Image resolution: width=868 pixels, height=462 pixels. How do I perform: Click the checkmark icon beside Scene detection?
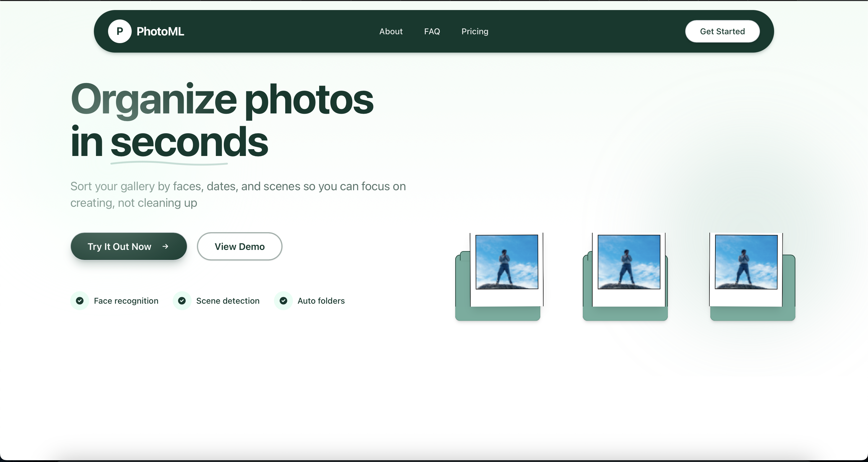pos(182,300)
